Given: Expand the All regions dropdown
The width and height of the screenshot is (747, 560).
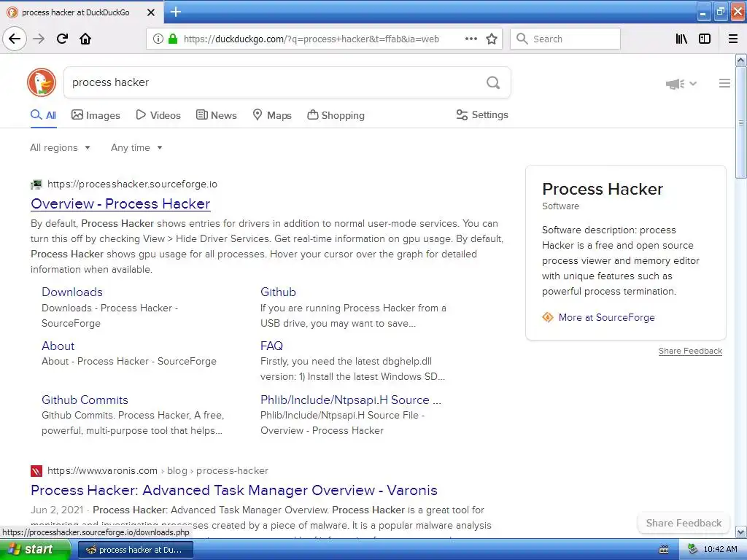Looking at the screenshot, I should pyautogui.click(x=60, y=147).
